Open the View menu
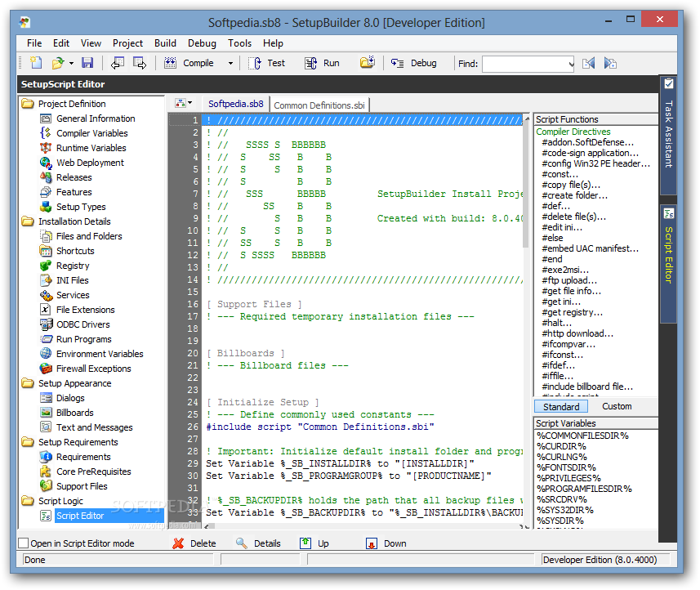Image resolution: width=700 pixels, height=590 pixels. coord(91,43)
